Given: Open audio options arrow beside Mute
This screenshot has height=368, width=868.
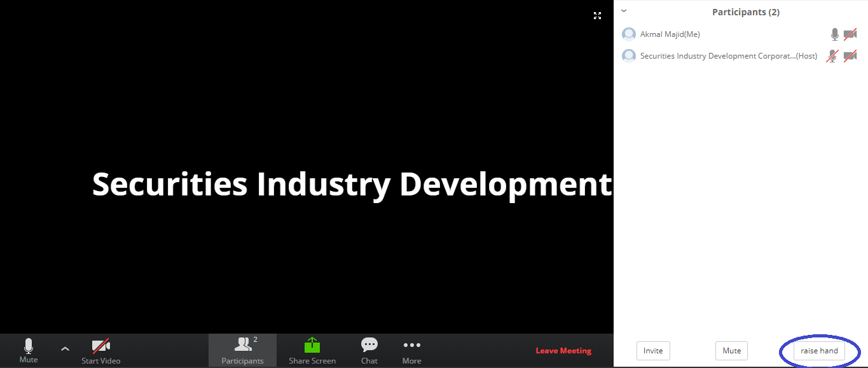Looking at the screenshot, I should point(65,349).
